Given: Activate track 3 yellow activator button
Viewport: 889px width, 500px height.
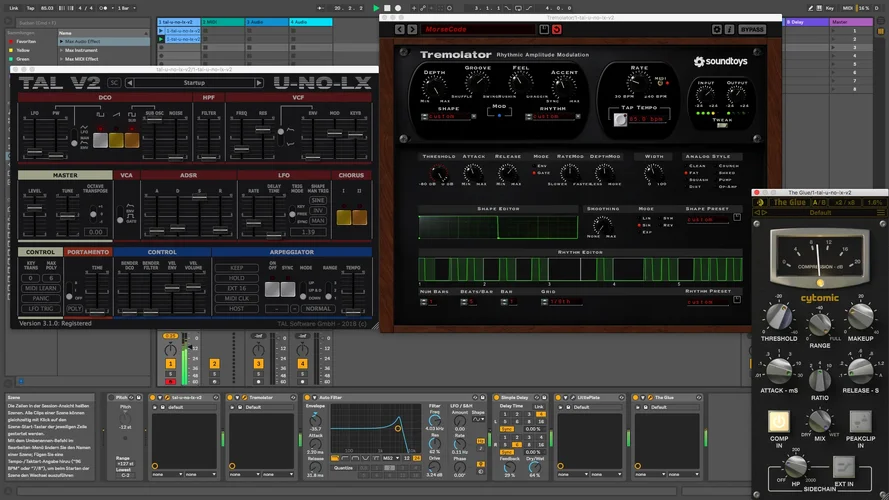Looking at the screenshot, I should click(x=259, y=363).
